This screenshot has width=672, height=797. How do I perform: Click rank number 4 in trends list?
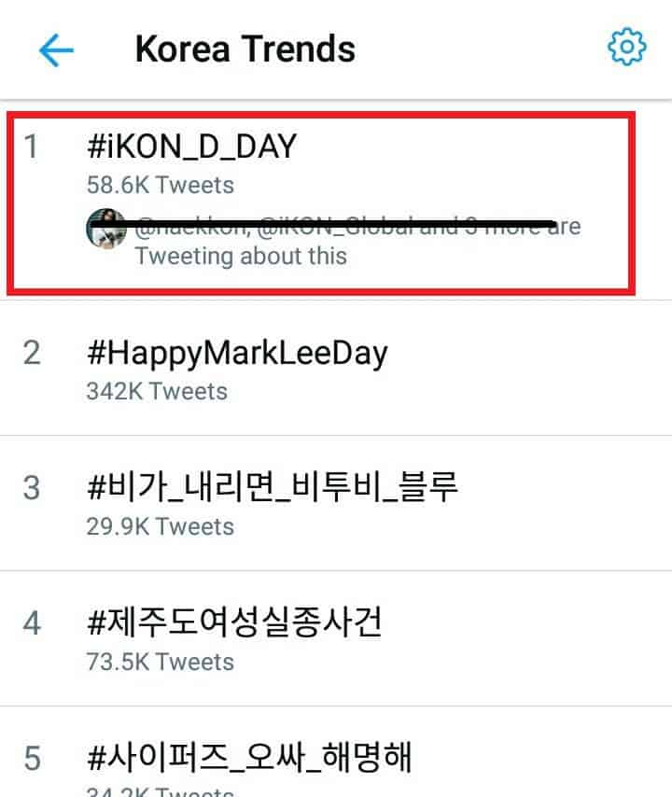32,623
